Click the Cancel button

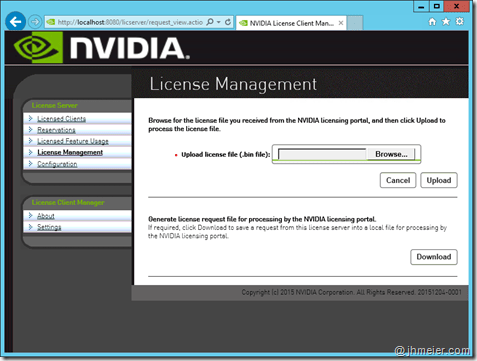pyautogui.click(x=398, y=180)
